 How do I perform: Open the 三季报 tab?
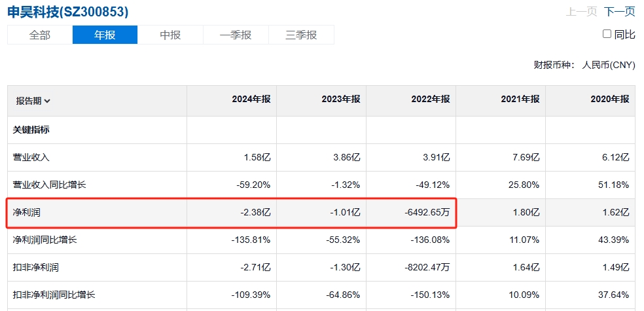click(x=301, y=35)
